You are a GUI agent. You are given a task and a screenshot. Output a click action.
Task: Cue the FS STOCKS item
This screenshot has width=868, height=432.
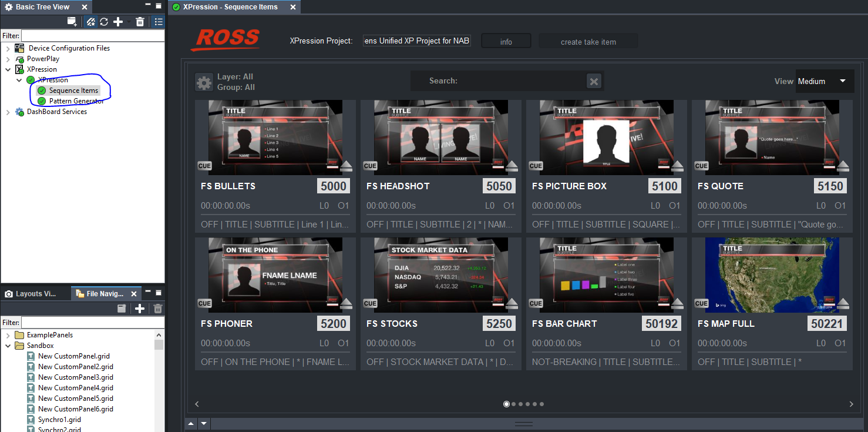370,303
